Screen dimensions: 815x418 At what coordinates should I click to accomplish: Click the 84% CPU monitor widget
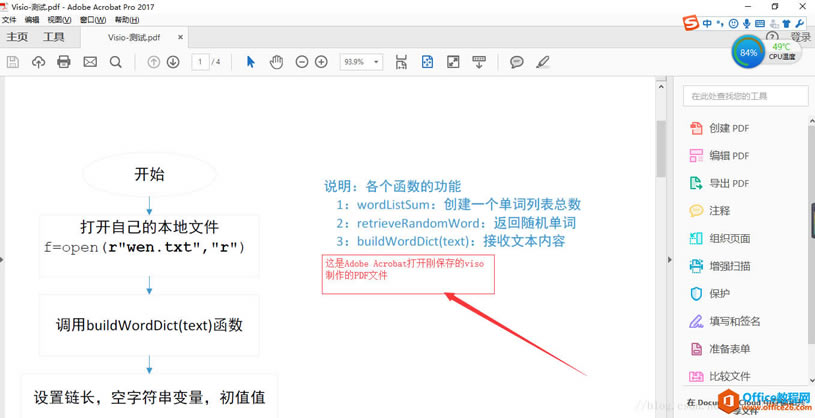coord(748,53)
